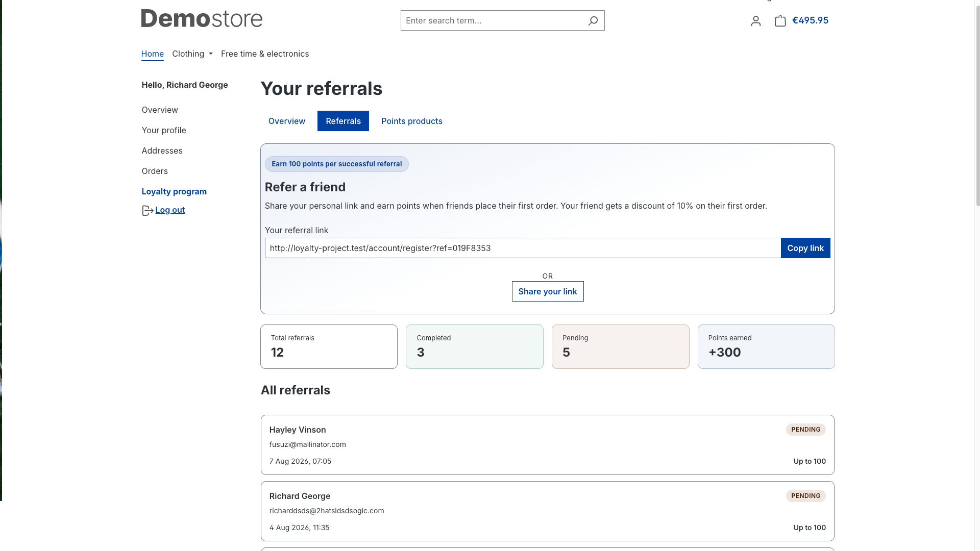Focus the search term input field
This screenshot has width=980, height=551.
[493, 20]
